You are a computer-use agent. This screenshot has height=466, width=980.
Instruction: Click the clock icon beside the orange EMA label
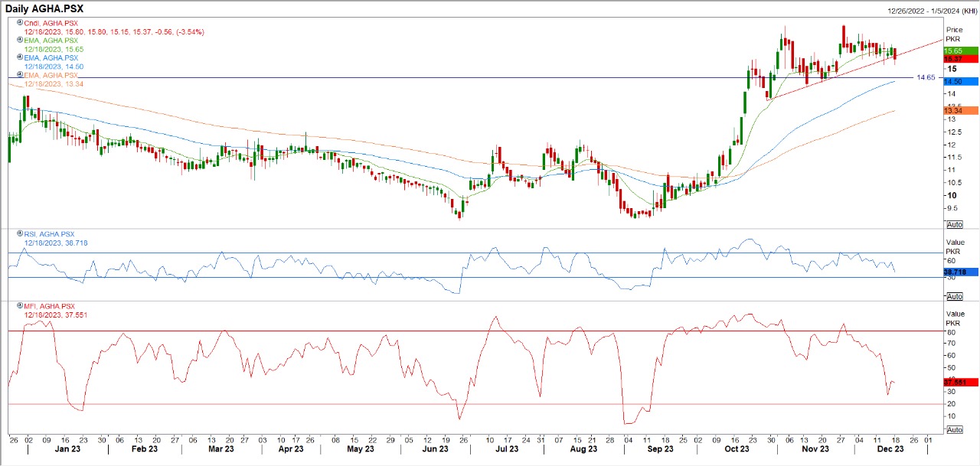[20, 75]
